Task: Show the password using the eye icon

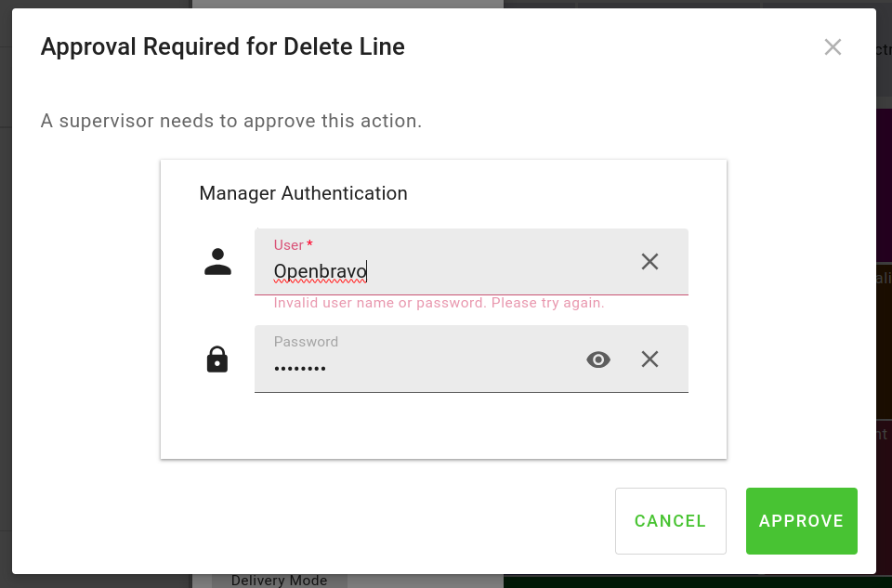Action: point(598,359)
